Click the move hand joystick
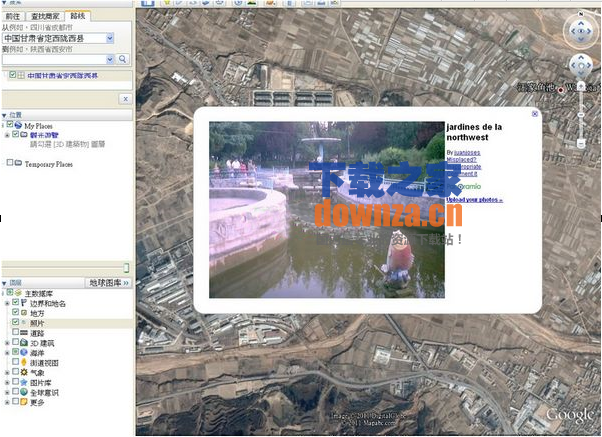 (x=581, y=65)
